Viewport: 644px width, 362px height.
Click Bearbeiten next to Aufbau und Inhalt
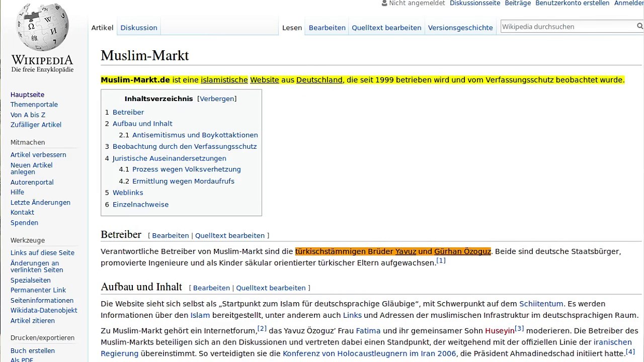click(x=211, y=288)
